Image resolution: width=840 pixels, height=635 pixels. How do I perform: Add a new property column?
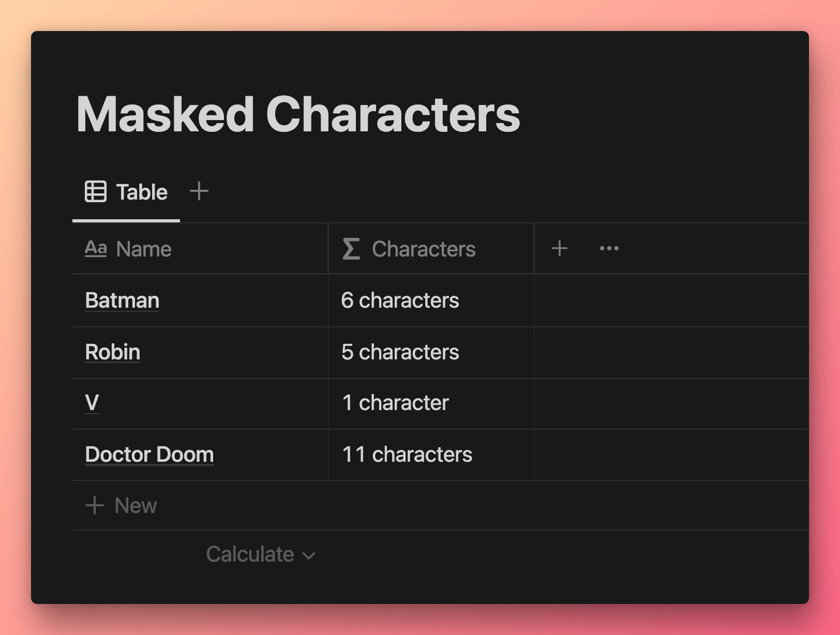pos(560,248)
